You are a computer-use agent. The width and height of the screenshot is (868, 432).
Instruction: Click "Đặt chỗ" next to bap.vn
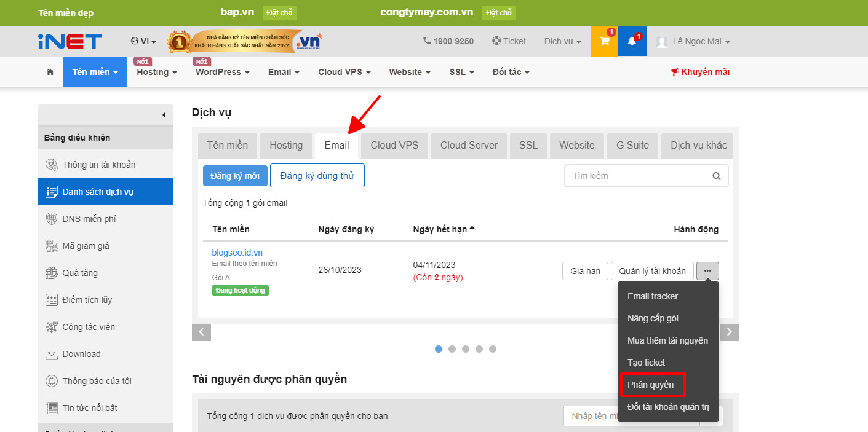(279, 12)
